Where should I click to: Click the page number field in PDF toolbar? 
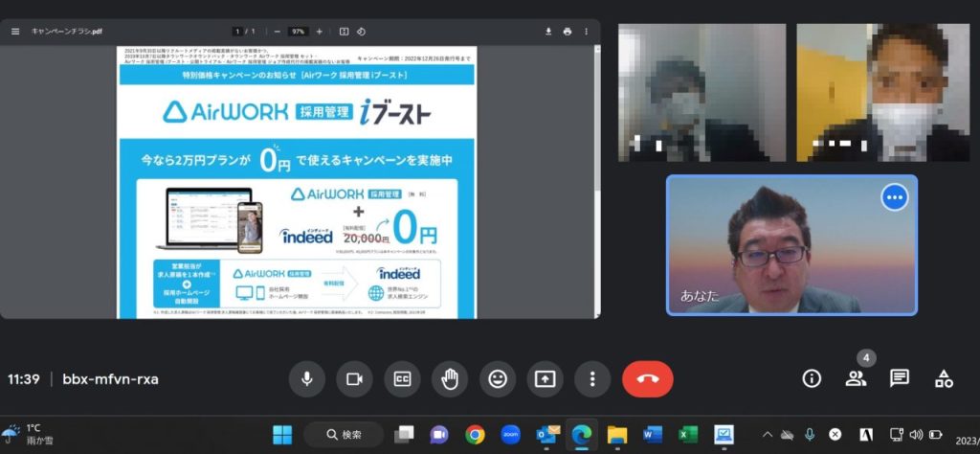(237, 32)
